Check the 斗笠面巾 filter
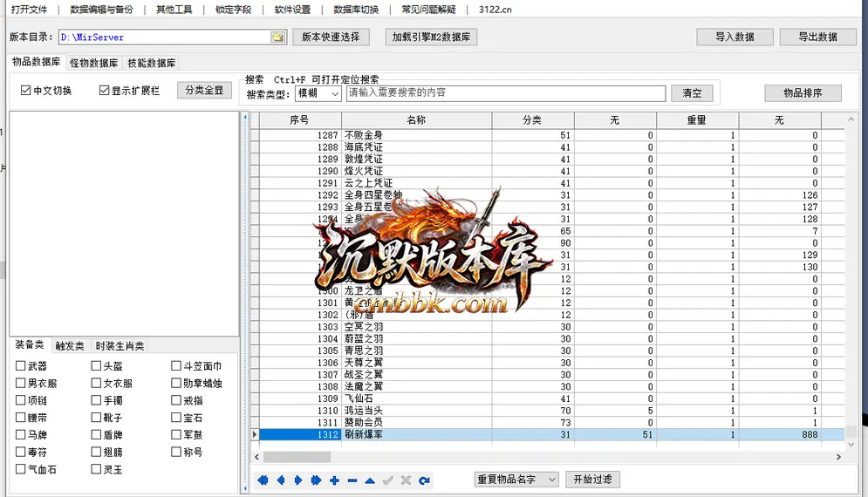The height and width of the screenshot is (497, 868). point(176,366)
